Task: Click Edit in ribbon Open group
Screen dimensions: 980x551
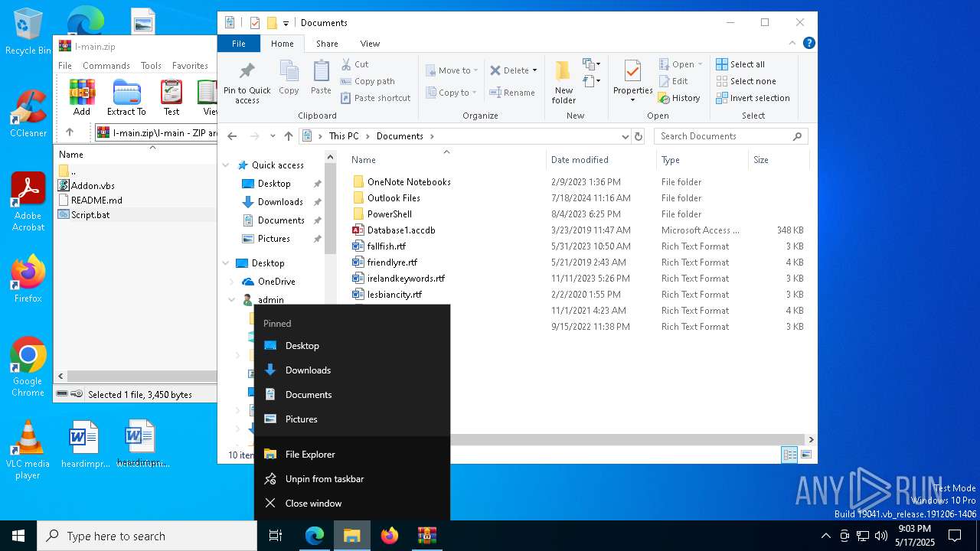Action: (x=673, y=81)
